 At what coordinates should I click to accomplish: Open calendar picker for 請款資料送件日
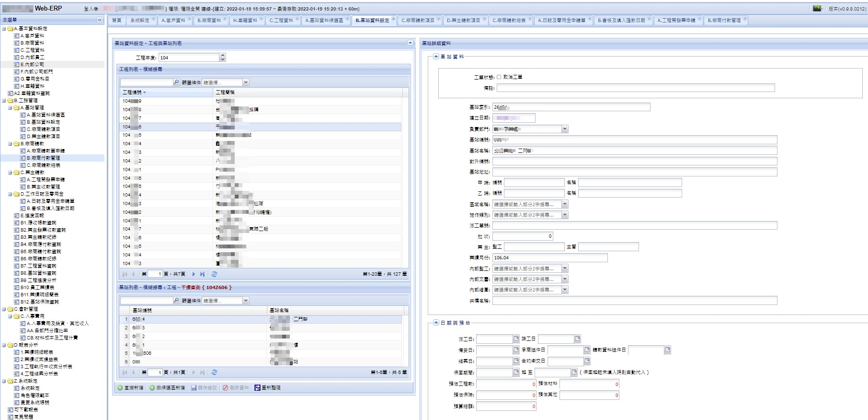pos(667,350)
